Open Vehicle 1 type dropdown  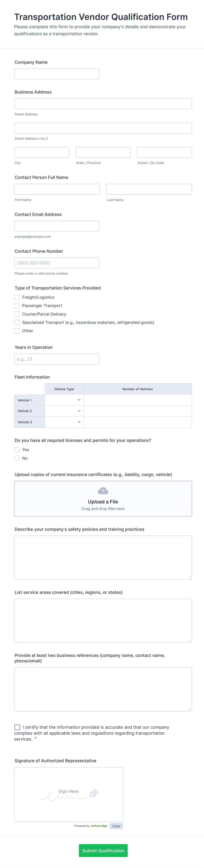point(64,400)
